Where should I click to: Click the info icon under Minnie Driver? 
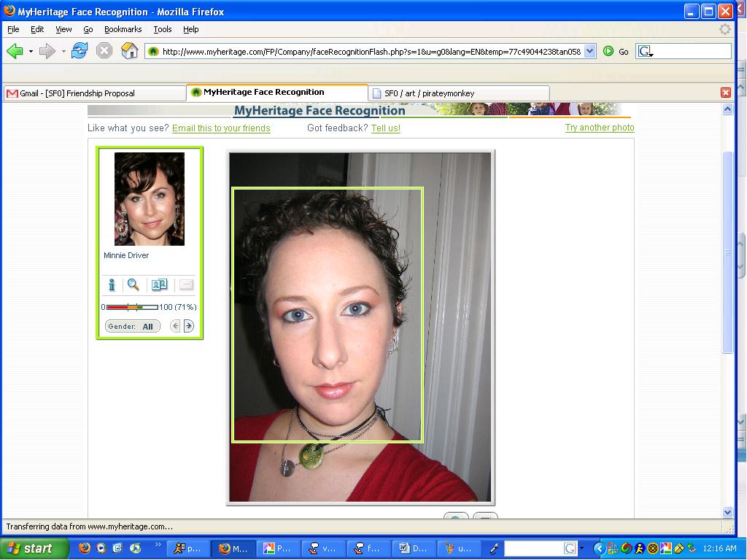click(112, 285)
